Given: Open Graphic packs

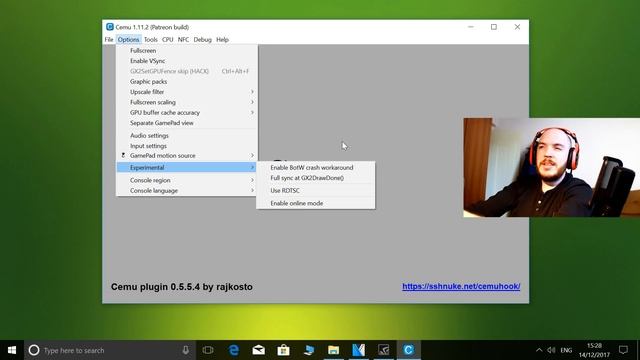Looking at the screenshot, I should (x=187, y=82).
